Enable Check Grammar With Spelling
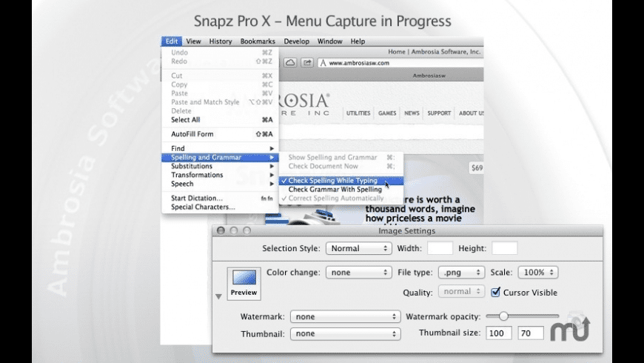The image size is (644, 363). tap(341, 190)
